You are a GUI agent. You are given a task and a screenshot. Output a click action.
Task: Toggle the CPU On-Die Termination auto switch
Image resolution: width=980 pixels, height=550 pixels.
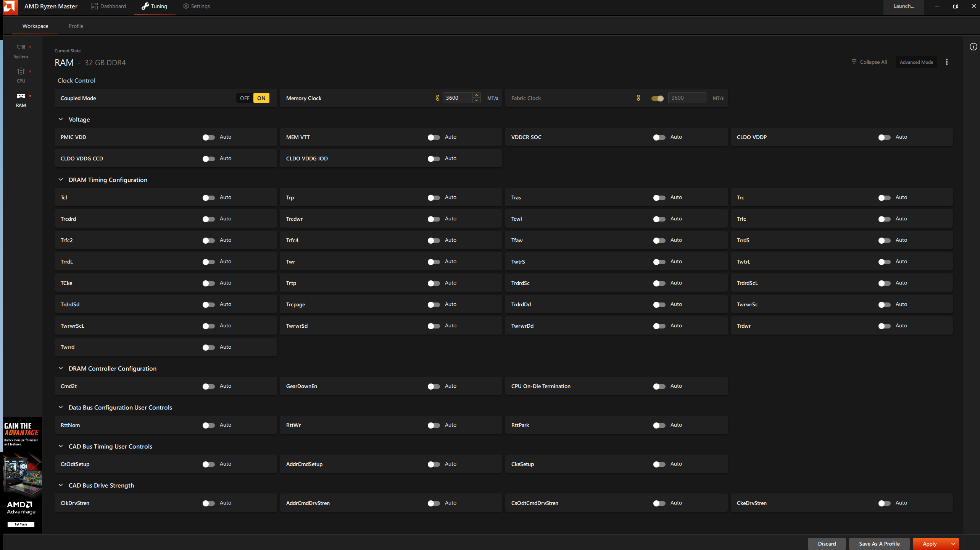click(x=659, y=386)
